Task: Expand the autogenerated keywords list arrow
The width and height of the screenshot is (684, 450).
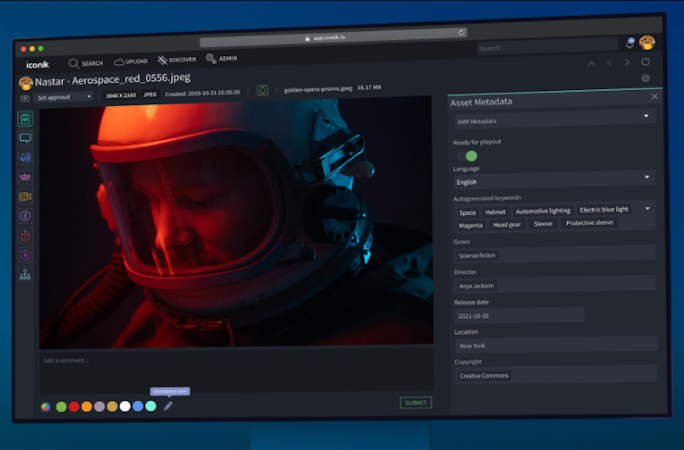Action: point(647,209)
